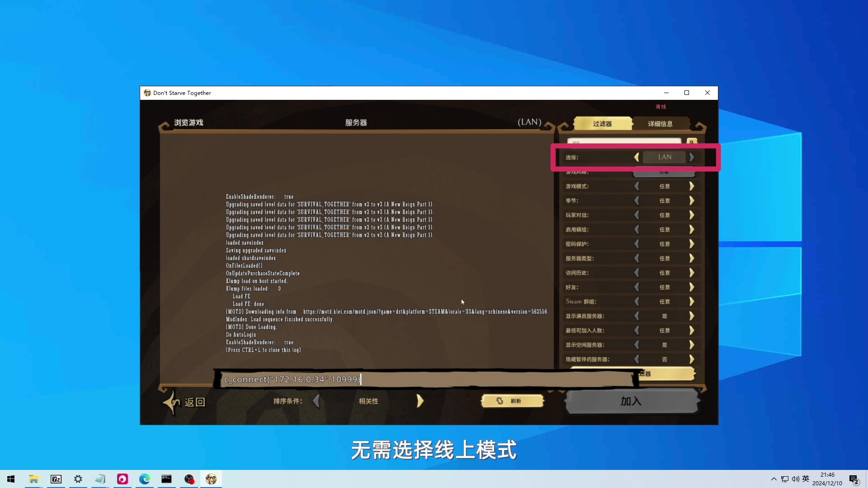Click the 'Do AutoLogin' log line
The image size is (868, 488).
[241, 335]
